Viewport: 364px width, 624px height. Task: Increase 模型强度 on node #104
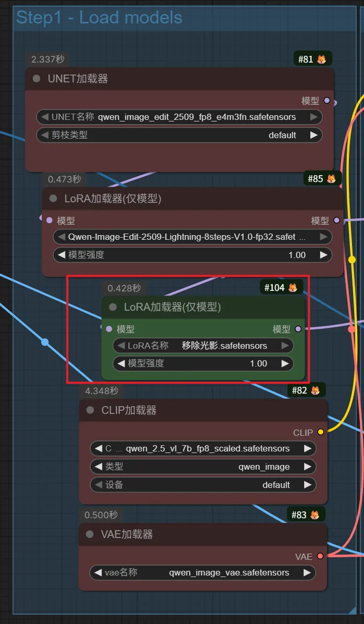pos(285,363)
